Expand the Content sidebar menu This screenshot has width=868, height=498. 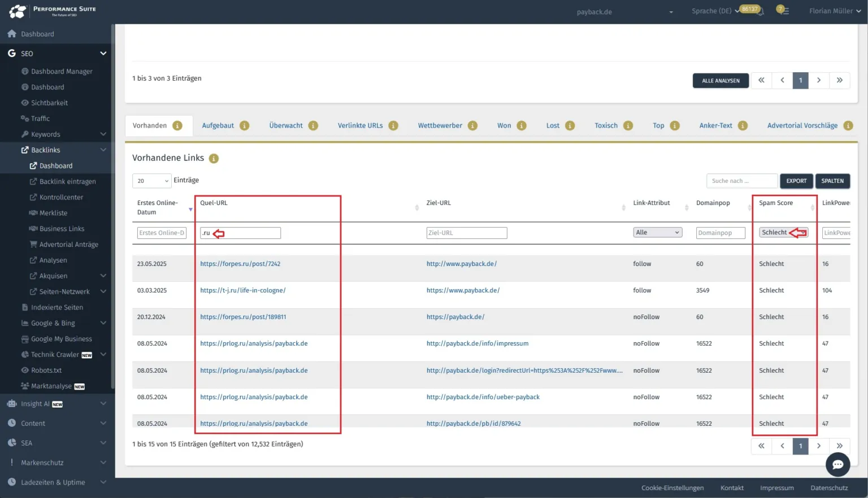tap(103, 423)
